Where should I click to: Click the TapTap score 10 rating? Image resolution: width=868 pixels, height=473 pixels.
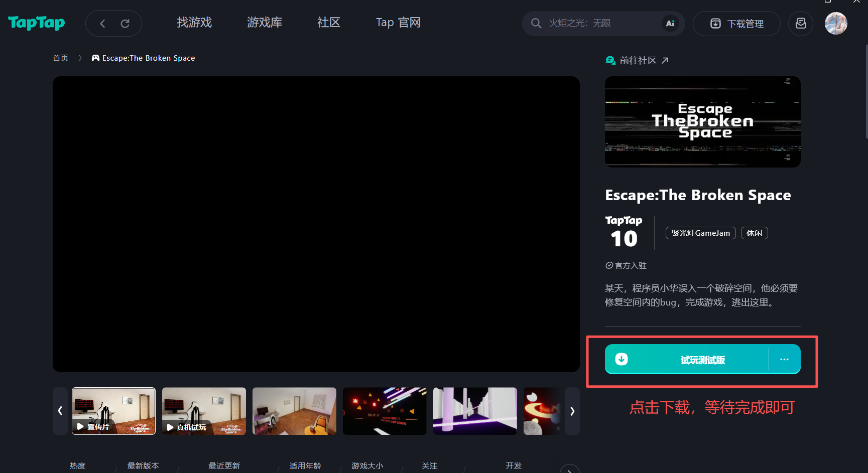(x=624, y=233)
